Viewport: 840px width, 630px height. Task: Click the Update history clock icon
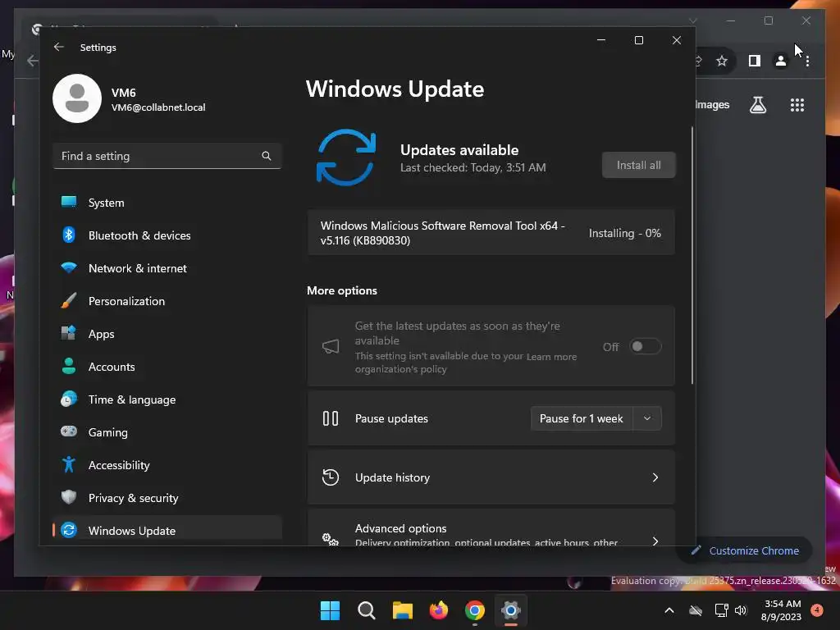click(331, 477)
